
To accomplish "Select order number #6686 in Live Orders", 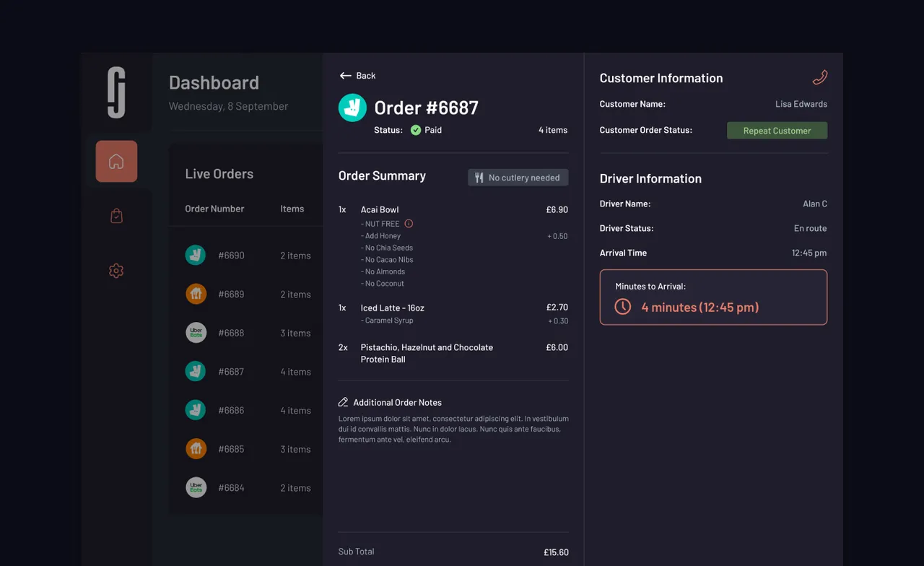I will (231, 410).
